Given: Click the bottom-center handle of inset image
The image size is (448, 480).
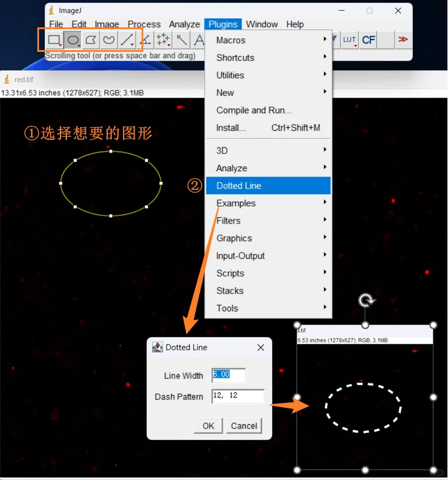Looking at the screenshot, I should pos(365,470).
